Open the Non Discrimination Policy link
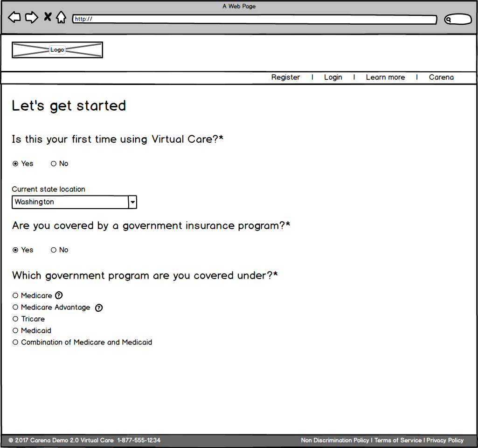The height and width of the screenshot is (448, 478). 335,440
